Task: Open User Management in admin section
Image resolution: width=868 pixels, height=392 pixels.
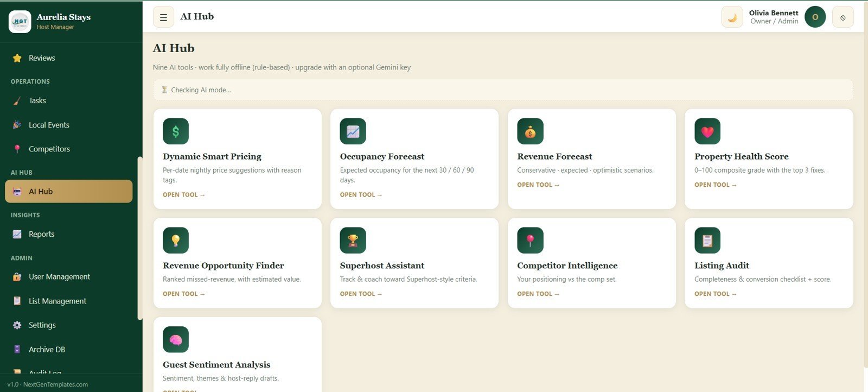Action: click(x=68, y=277)
